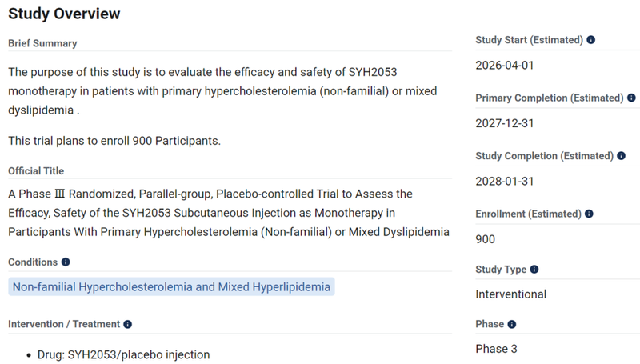Screen dimensions: 640x364
Task: Open Enrollment (Estimated) info icon
Action: [x=590, y=214]
